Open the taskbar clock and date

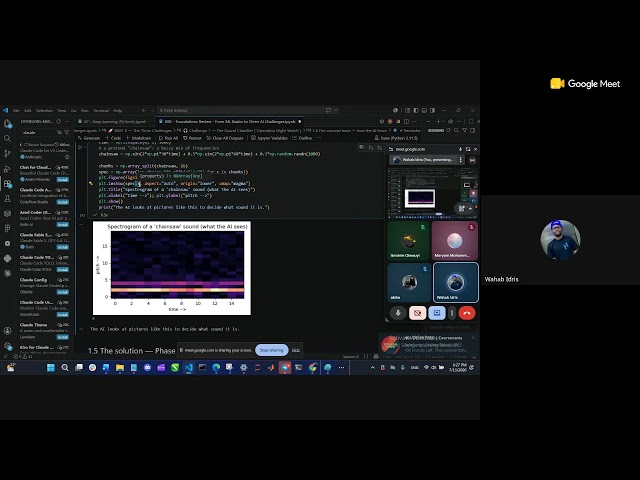(458, 368)
